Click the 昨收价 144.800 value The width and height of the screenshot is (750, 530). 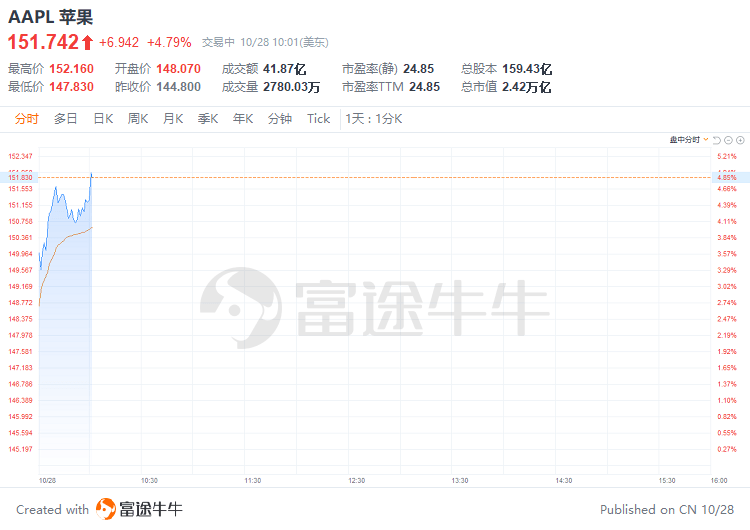click(178, 87)
